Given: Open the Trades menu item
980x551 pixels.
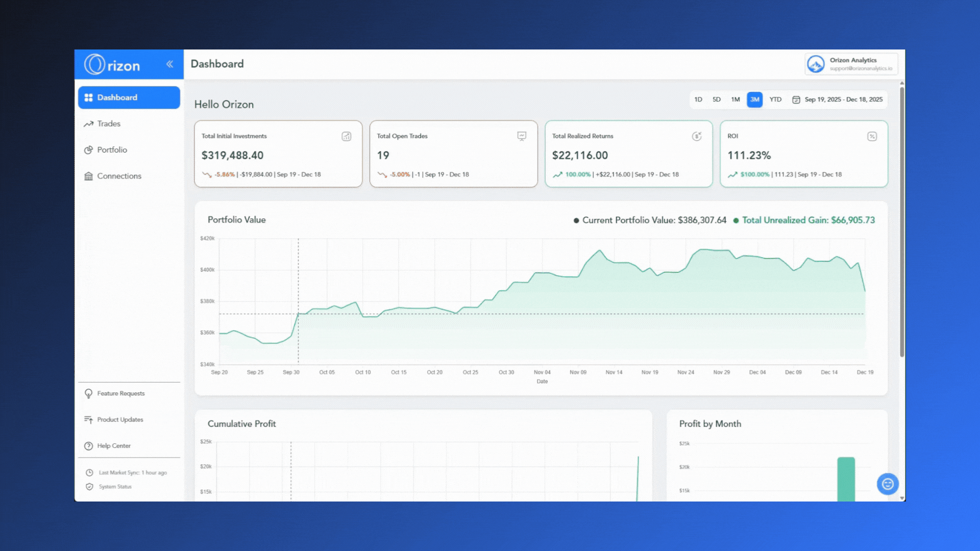Looking at the screenshot, I should point(109,124).
